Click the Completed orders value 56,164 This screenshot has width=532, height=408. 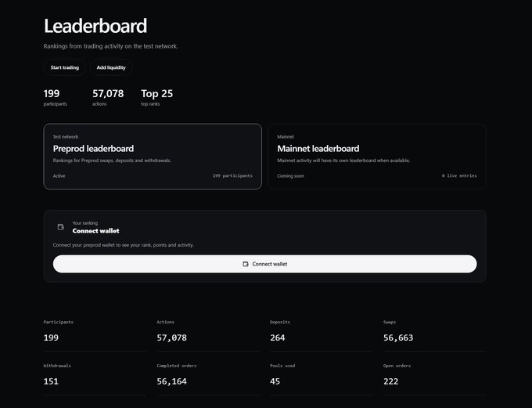[171, 381]
